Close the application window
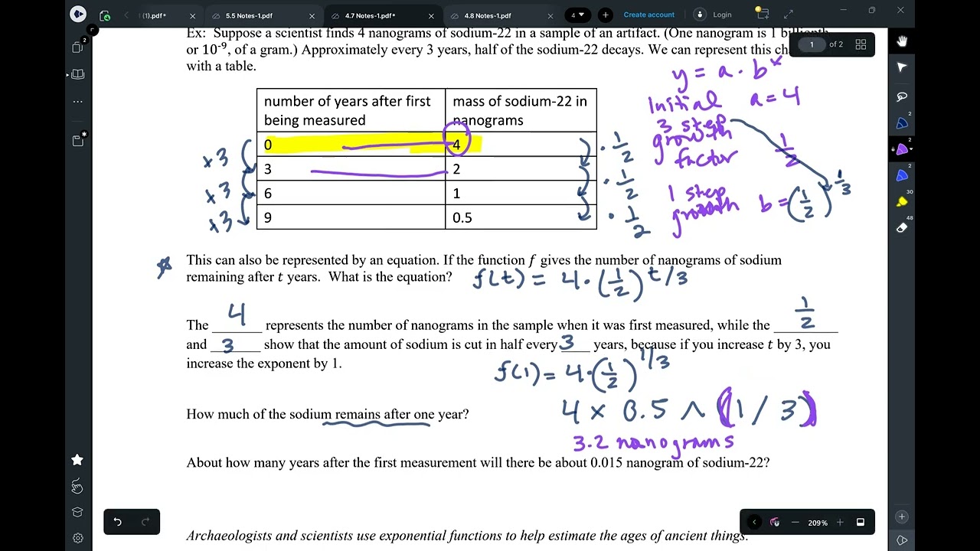The image size is (980, 551). click(901, 10)
